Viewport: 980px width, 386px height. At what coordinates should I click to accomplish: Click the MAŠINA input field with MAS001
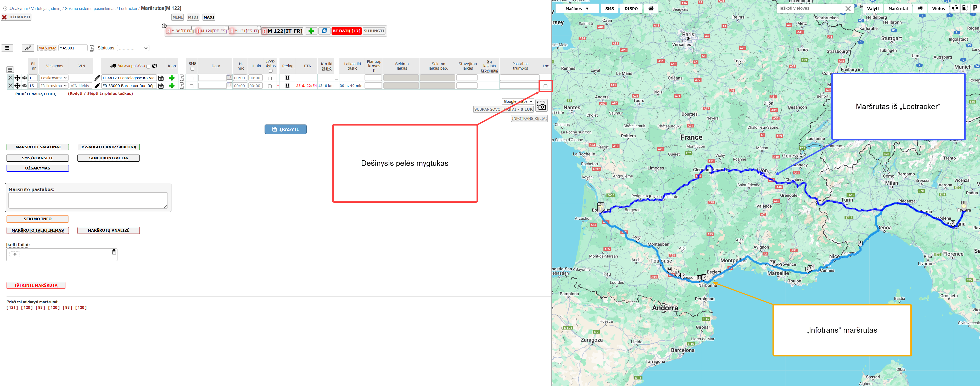[73, 48]
